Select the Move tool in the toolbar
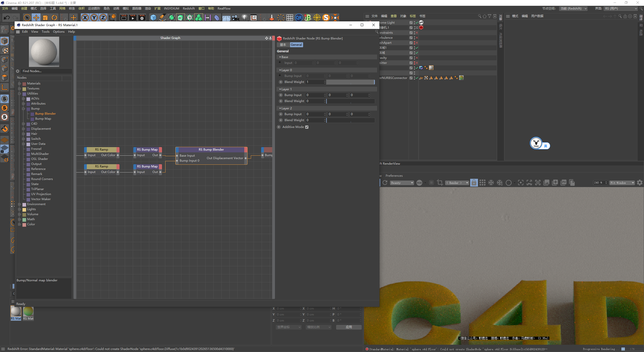Viewport: 644px width, 352px height. tap(36, 18)
